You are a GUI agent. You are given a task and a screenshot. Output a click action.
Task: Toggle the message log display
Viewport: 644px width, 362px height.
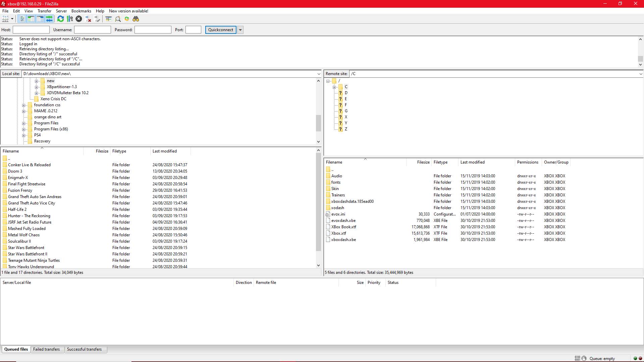(22, 19)
